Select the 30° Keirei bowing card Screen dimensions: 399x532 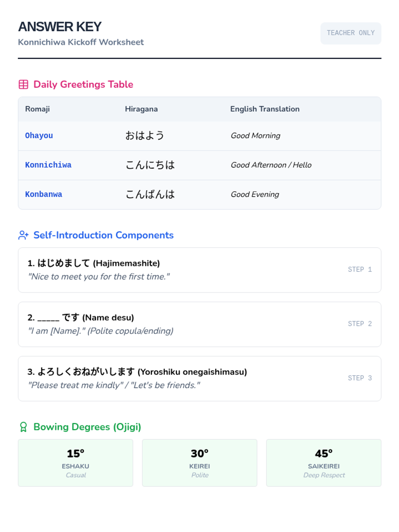[x=199, y=463]
